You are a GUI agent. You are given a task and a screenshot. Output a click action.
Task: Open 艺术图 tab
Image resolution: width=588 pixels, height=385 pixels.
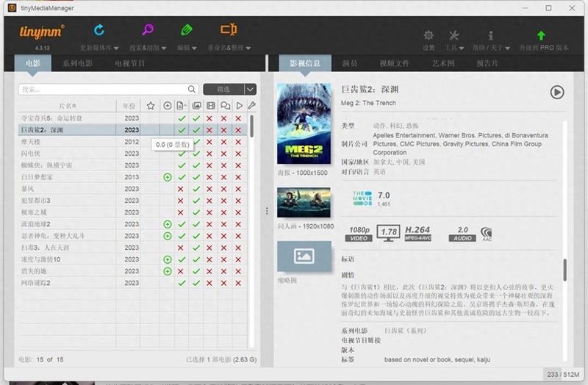coord(443,63)
